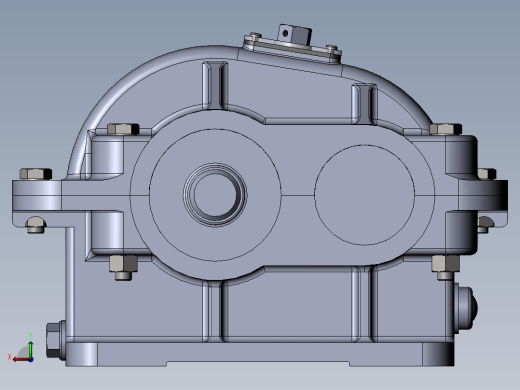Viewport: 520px width, 390px height.
Task: Select the left vertical rib on the lower housing
Action: pos(215,311)
